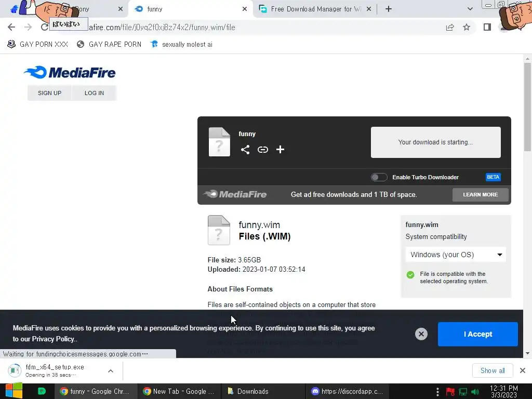Open the Windows (your OS) compatibility dropdown
The image size is (532, 399).
pos(456,255)
